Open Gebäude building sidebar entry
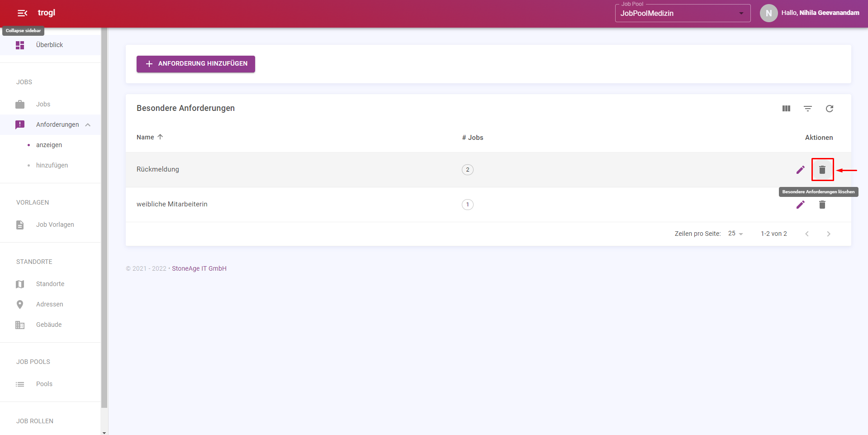The width and height of the screenshot is (868, 435). tap(50, 325)
